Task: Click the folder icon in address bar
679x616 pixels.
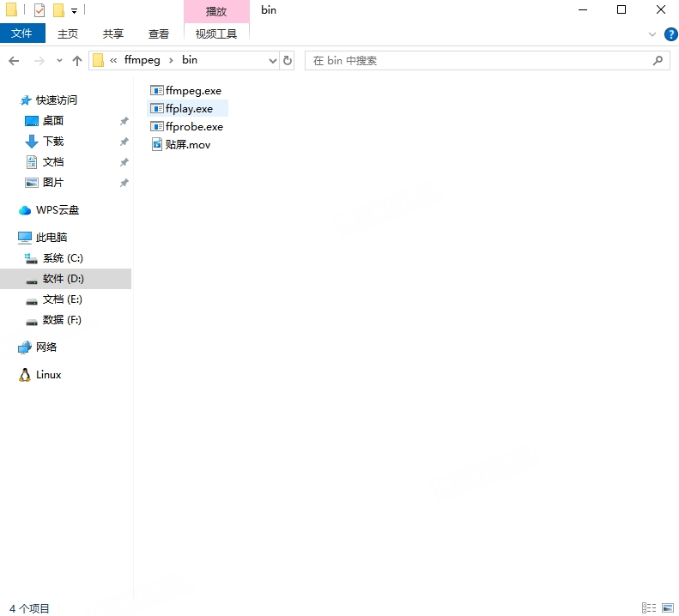Action: point(99,60)
